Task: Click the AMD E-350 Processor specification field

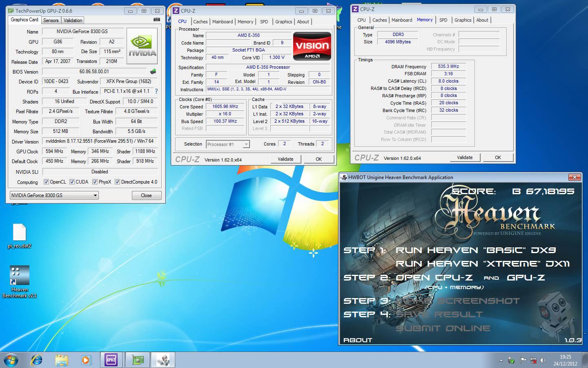Action: coord(268,67)
